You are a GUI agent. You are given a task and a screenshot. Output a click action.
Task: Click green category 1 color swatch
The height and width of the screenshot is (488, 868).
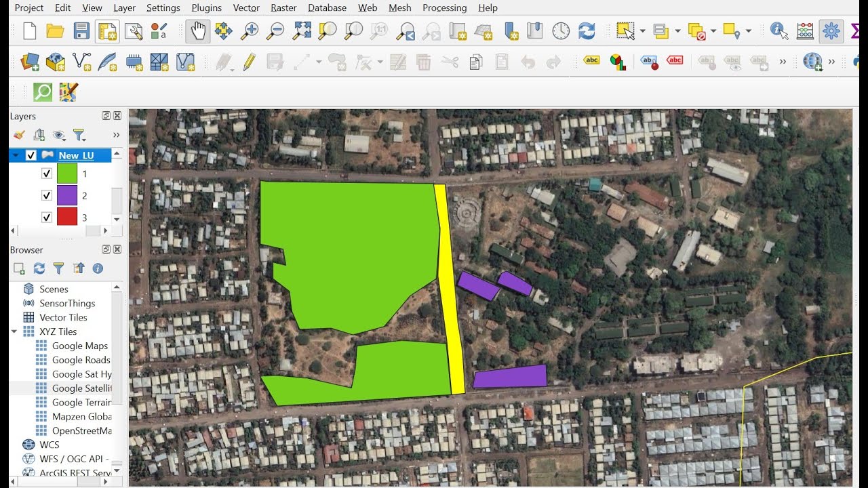pyautogui.click(x=67, y=174)
